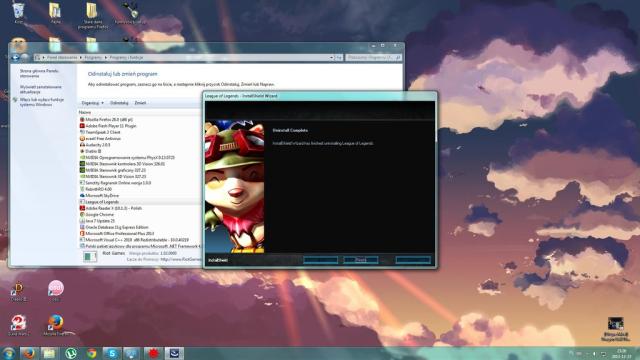Open the Diablo III desktop shortcut
640x360 pixels.
click(18, 291)
